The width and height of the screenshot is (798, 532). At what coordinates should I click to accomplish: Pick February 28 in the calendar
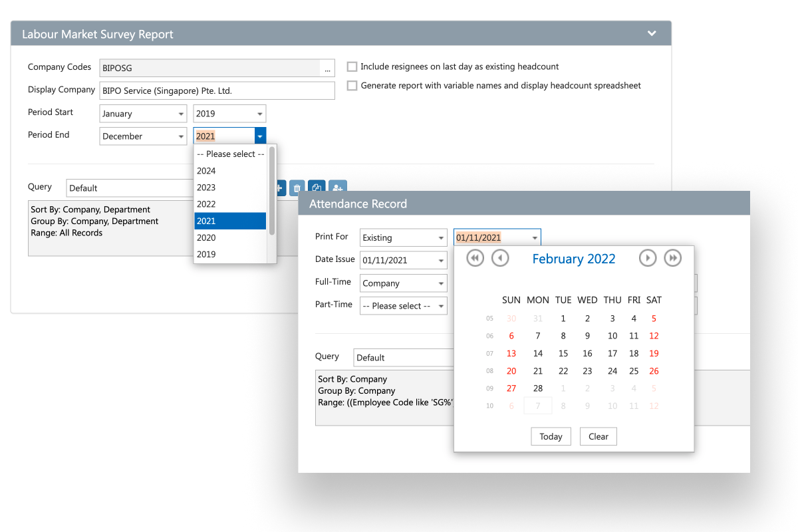point(538,388)
